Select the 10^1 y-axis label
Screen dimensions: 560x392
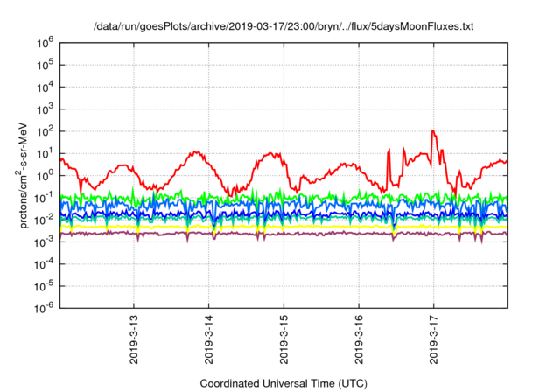click(45, 154)
